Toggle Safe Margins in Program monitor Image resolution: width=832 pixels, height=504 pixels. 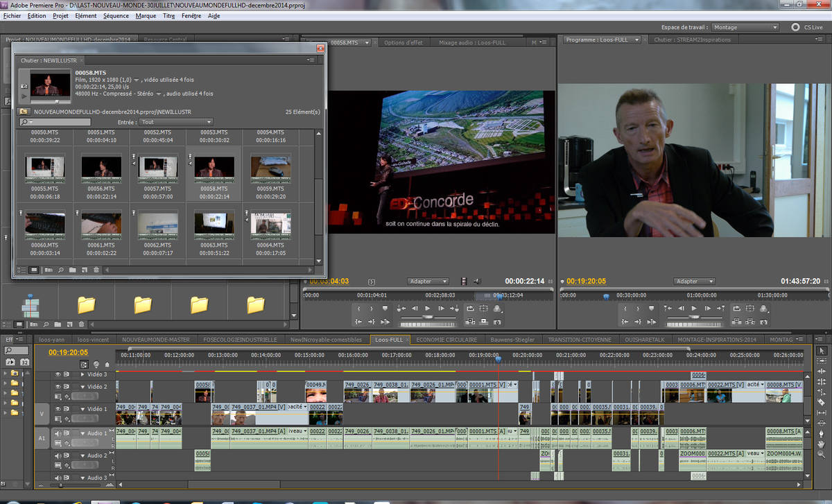[x=749, y=309]
